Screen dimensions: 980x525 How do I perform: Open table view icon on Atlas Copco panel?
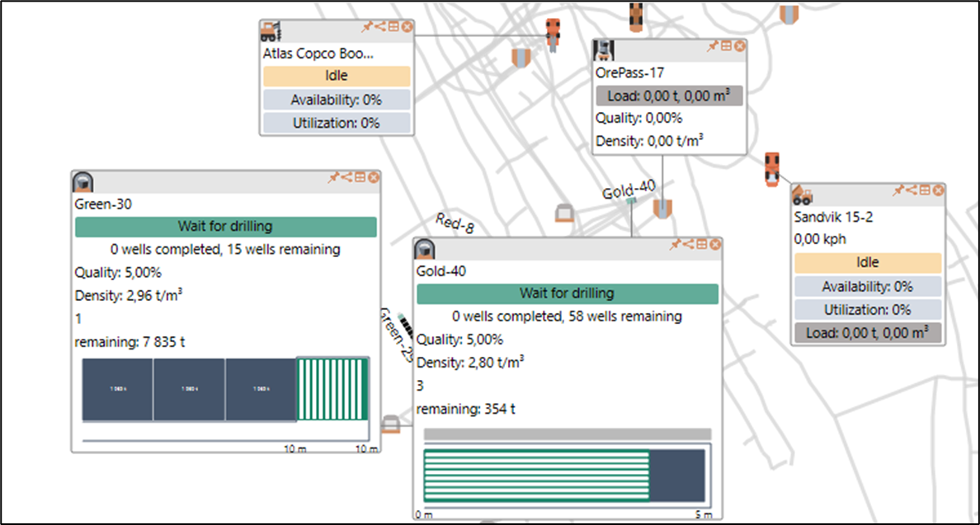[393, 26]
